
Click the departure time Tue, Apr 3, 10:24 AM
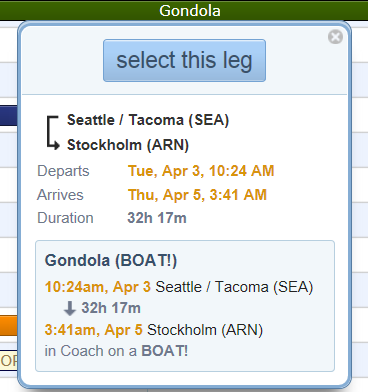[x=201, y=171]
